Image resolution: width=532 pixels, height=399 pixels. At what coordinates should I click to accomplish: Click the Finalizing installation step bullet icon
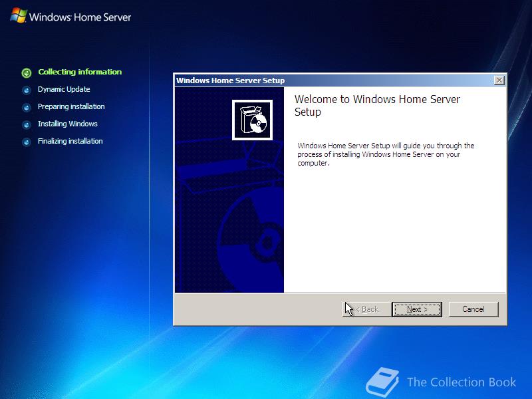pos(27,142)
